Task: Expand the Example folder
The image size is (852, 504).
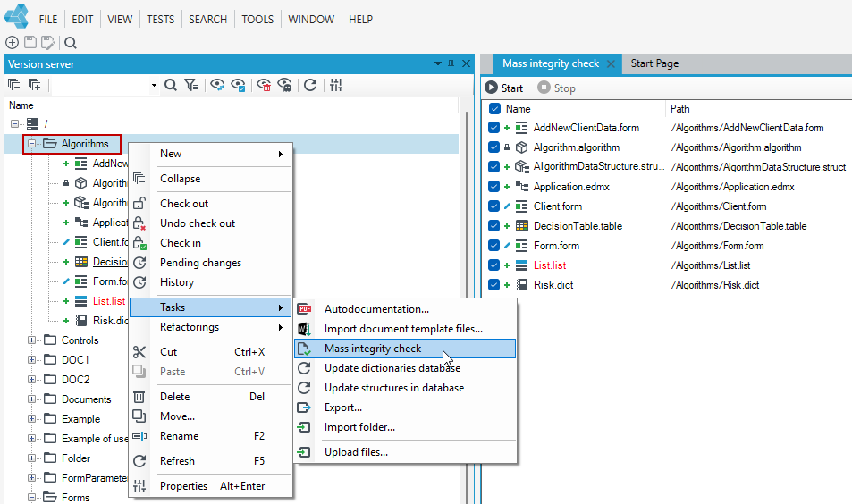Action: 31,419
